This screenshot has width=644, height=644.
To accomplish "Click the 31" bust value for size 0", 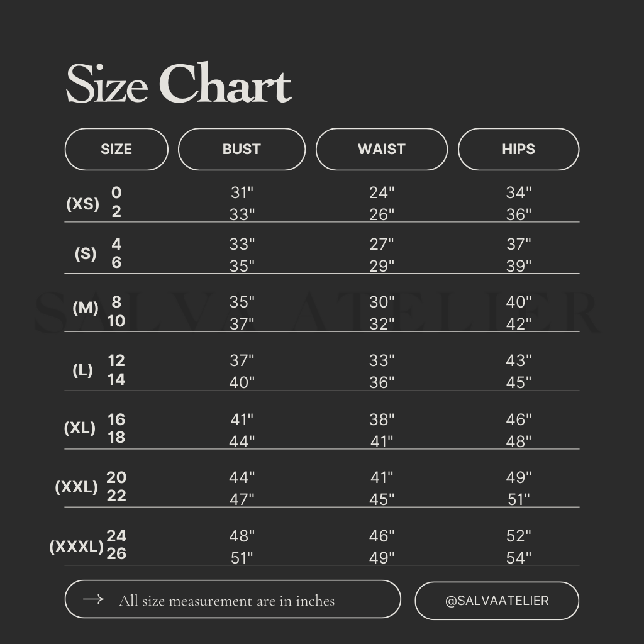I will tap(242, 193).
